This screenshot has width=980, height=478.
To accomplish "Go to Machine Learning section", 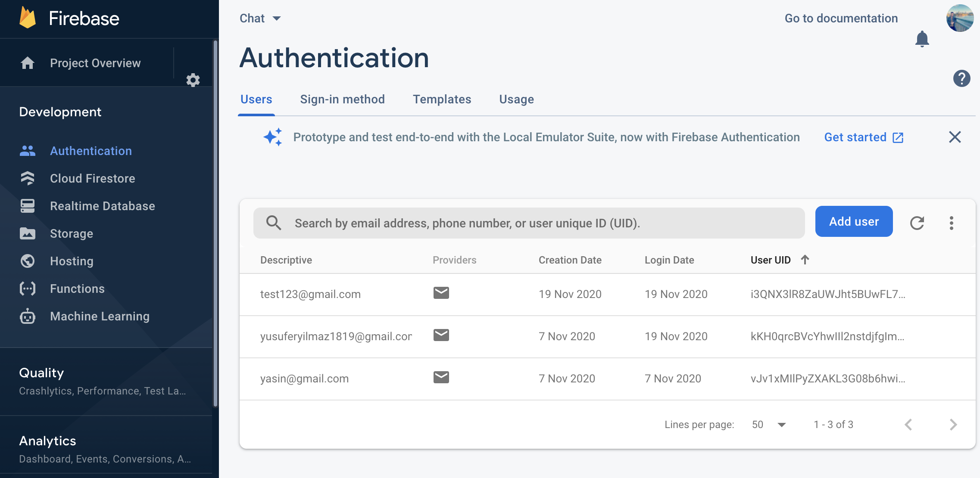I will click(x=100, y=316).
